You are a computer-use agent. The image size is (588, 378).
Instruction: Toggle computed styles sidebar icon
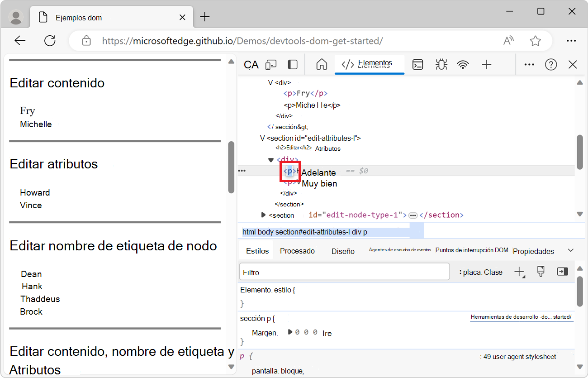(x=562, y=272)
